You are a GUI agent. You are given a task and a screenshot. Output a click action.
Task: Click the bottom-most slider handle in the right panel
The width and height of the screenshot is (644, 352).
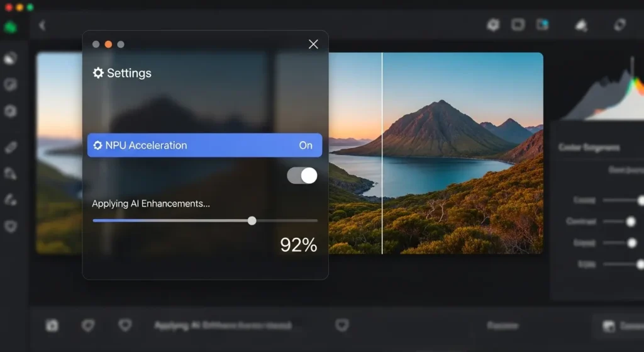(x=640, y=264)
